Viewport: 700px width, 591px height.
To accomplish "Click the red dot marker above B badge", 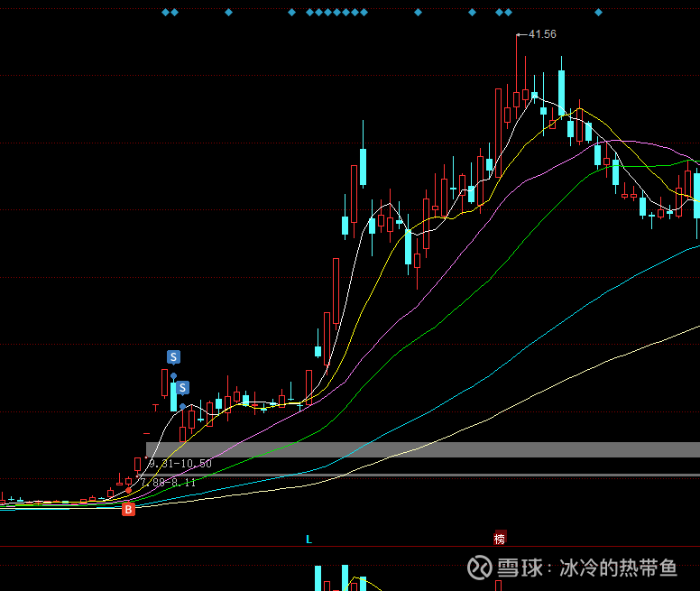I will [x=129, y=491].
